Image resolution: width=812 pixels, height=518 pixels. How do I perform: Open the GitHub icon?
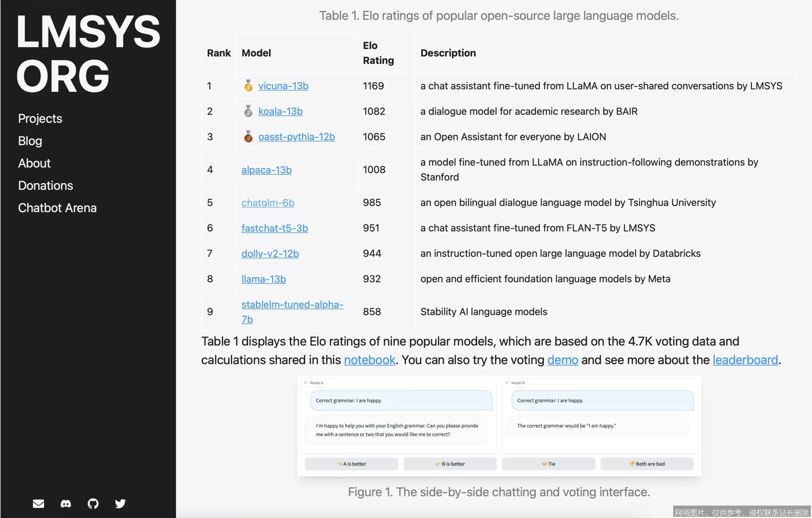[x=93, y=503]
